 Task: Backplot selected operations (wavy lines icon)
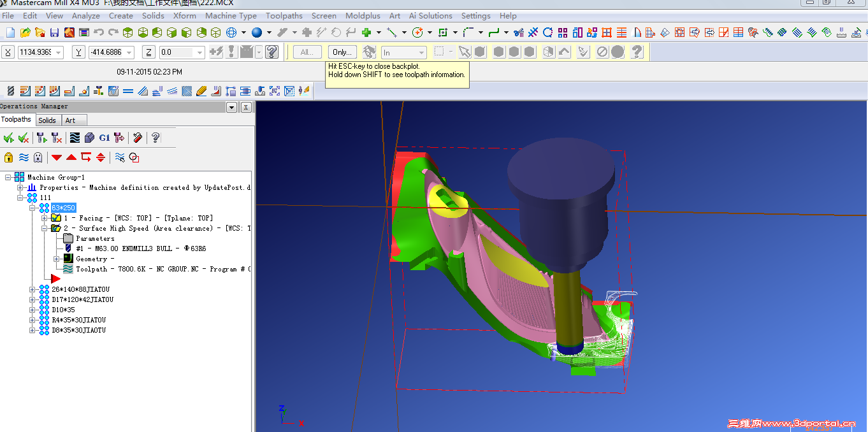(x=75, y=137)
